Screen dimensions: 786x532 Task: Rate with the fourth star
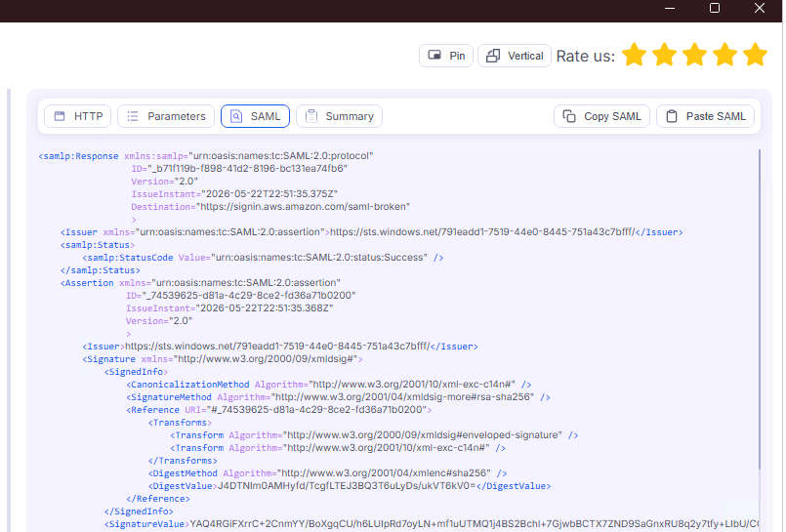(725, 55)
